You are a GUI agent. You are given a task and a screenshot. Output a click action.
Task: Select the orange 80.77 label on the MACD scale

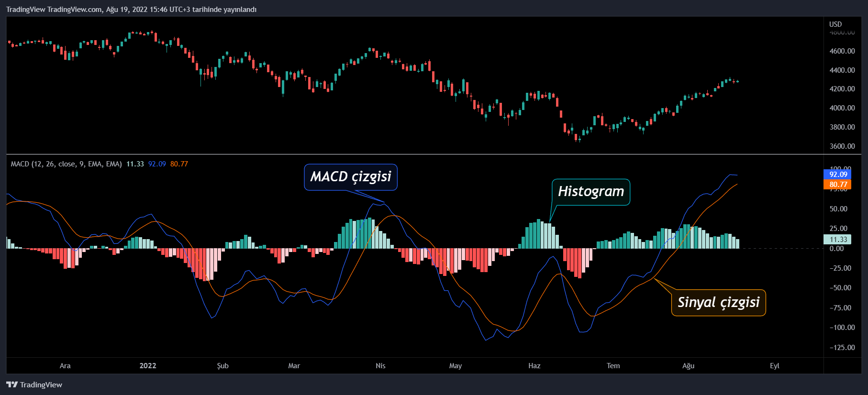[x=837, y=185]
